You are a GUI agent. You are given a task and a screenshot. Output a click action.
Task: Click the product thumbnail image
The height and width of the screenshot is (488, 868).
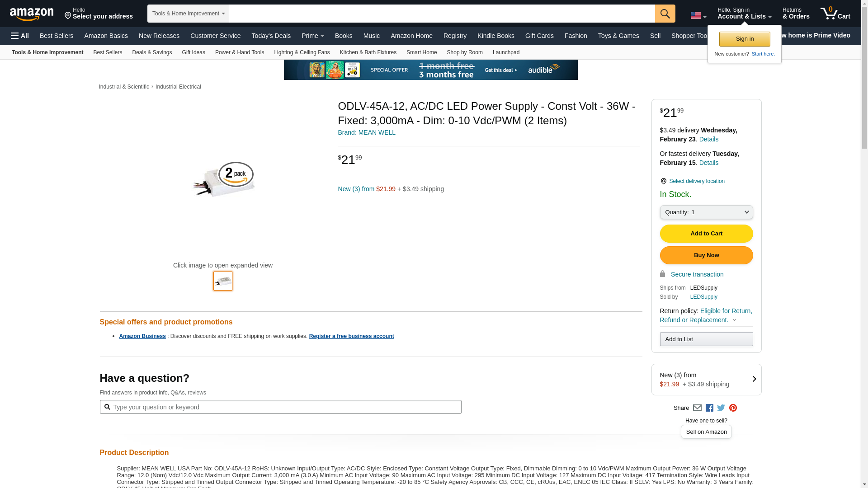223,281
